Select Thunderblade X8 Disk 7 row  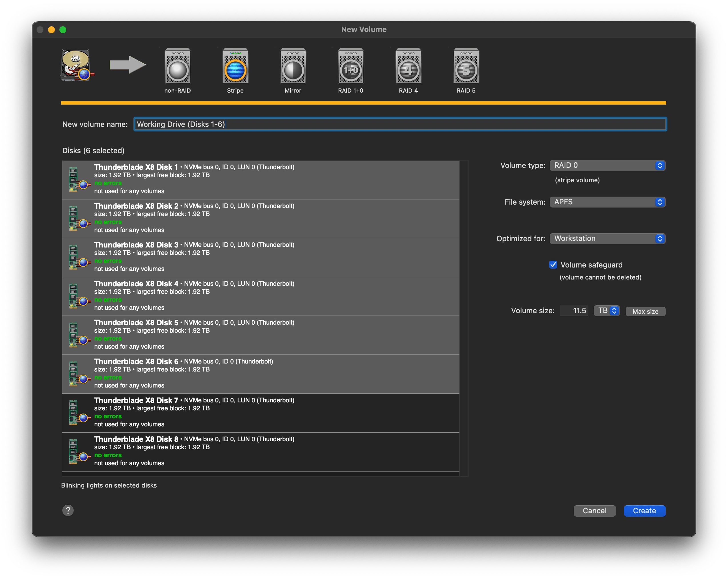[260, 412]
